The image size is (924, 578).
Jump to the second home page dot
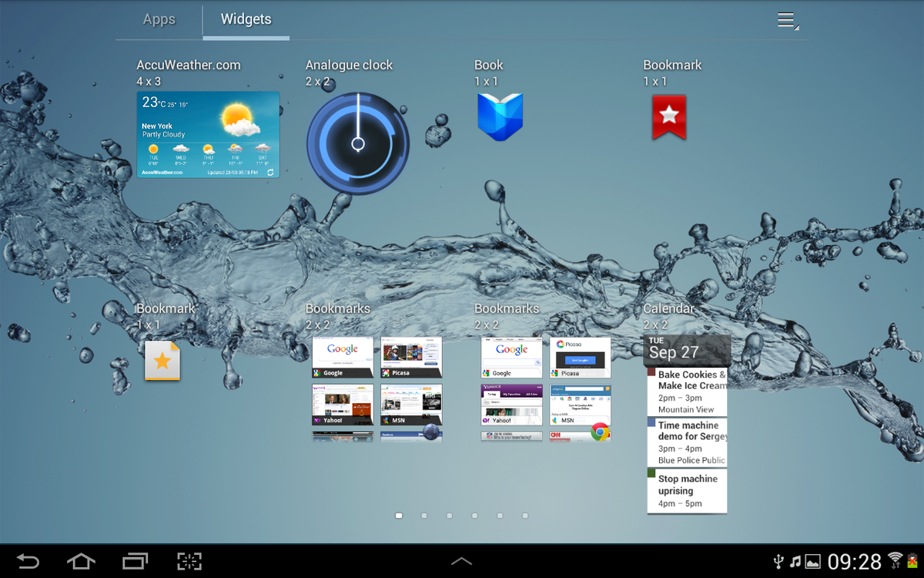tap(423, 516)
